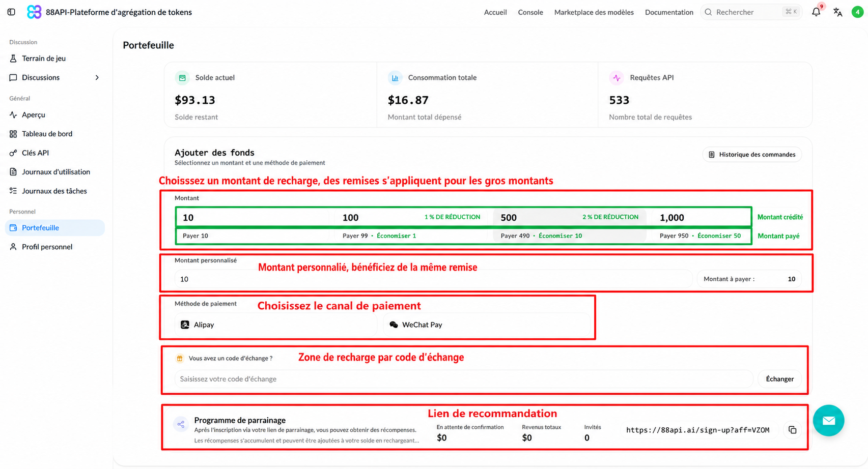Click the Requêtes API pulse icon
This screenshot has height=469, width=868.
pos(617,78)
